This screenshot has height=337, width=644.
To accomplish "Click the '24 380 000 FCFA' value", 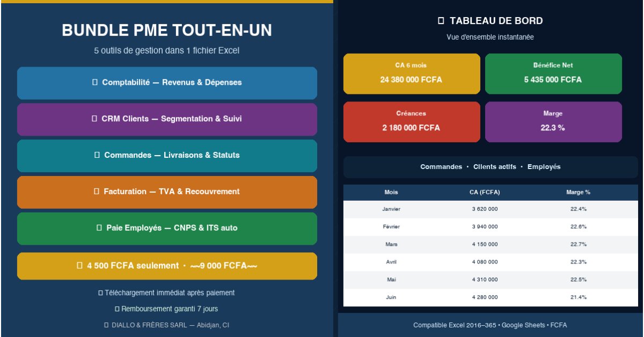I will pos(411,80).
